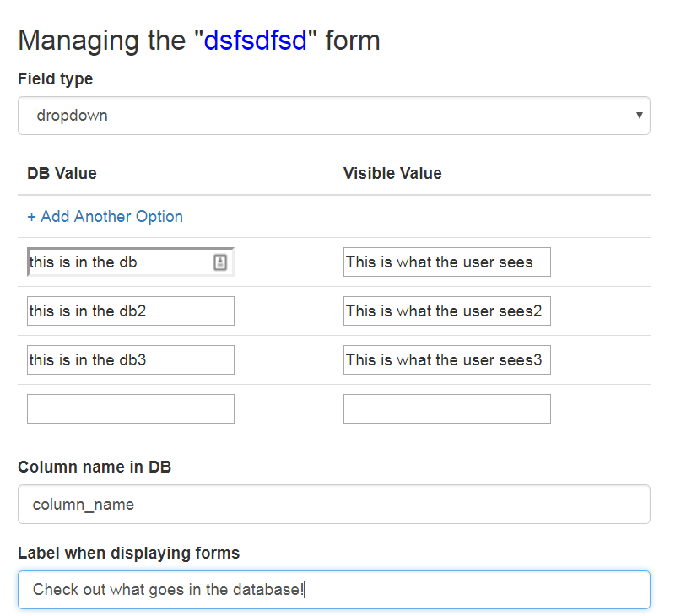Focus the empty Visible Value input

click(x=446, y=409)
